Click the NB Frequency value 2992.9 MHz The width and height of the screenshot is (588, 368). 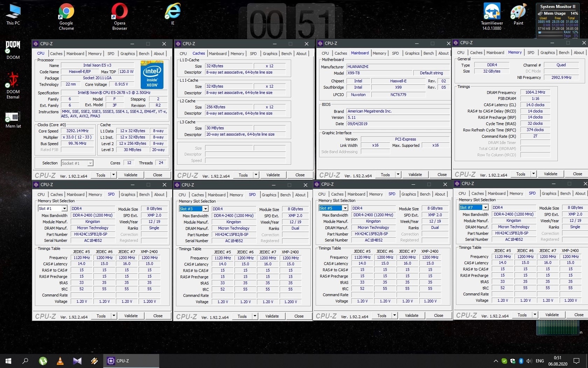[561, 78]
